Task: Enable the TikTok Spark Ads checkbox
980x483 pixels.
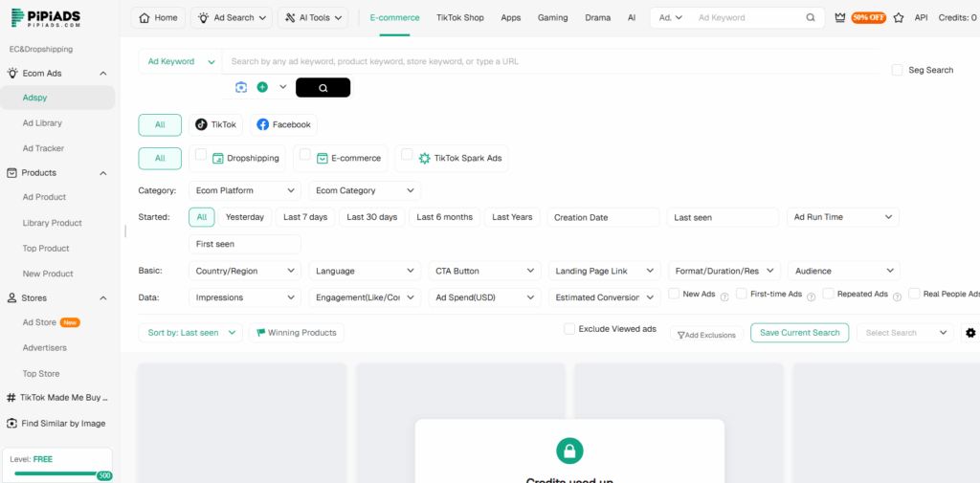Action: (x=407, y=154)
